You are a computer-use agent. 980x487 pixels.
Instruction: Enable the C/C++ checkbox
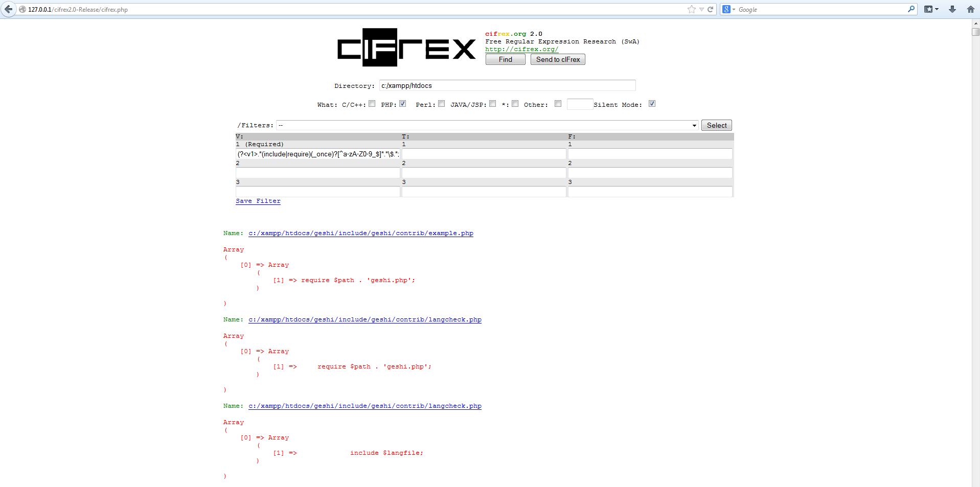(372, 104)
